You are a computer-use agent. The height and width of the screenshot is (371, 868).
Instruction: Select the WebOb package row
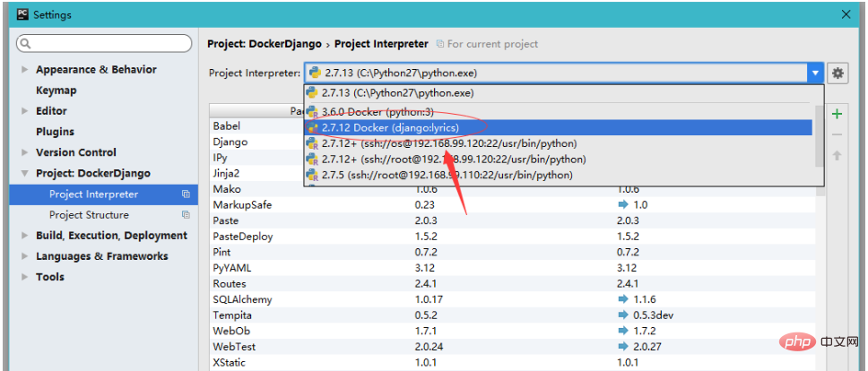point(512,332)
